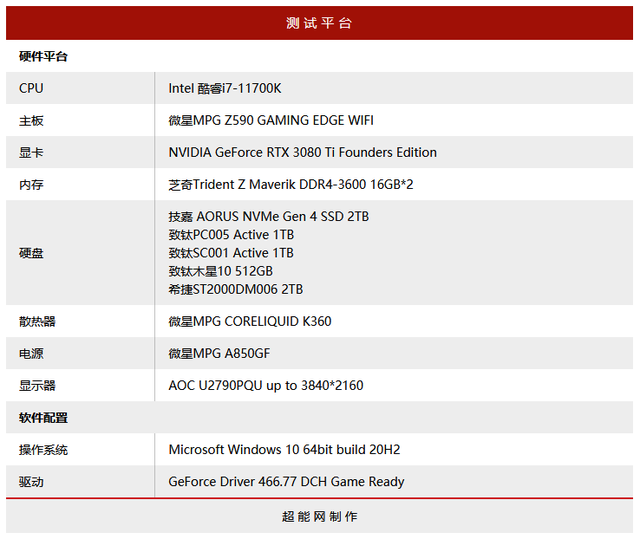
Task: Select the AOC U2790PQU monitor value
Action: point(265,385)
